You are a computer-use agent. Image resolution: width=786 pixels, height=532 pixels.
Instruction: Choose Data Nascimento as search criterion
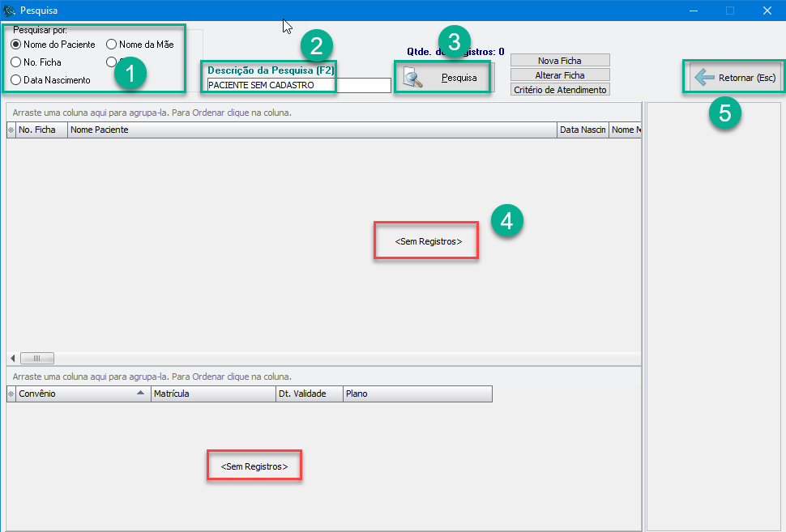click(x=16, y=80)
